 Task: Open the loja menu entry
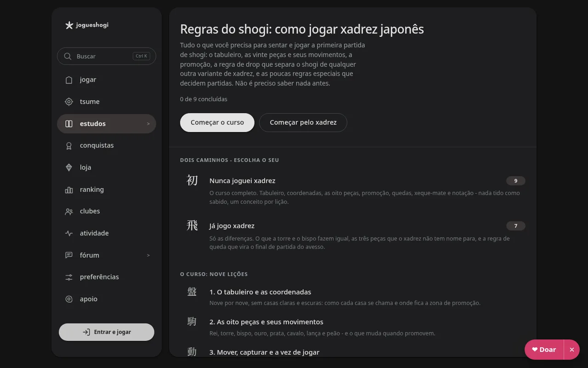point(107,167)
